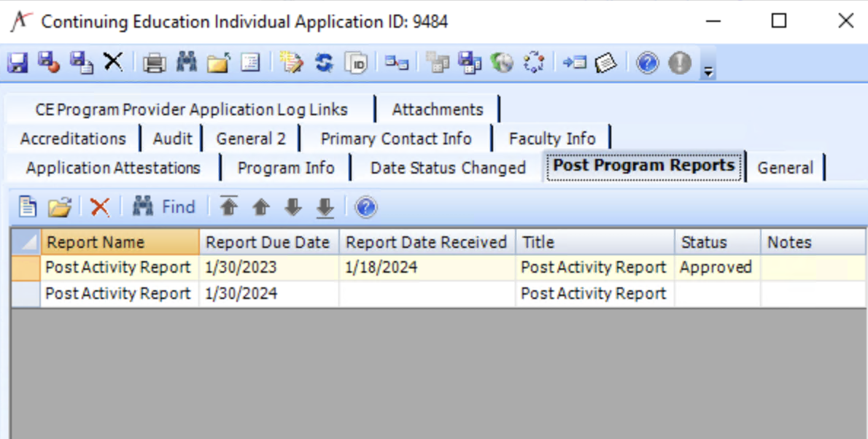The image size is (868, 439).
Task: Click the New Record icon in the reports toolbar
Action: point(27,206)
